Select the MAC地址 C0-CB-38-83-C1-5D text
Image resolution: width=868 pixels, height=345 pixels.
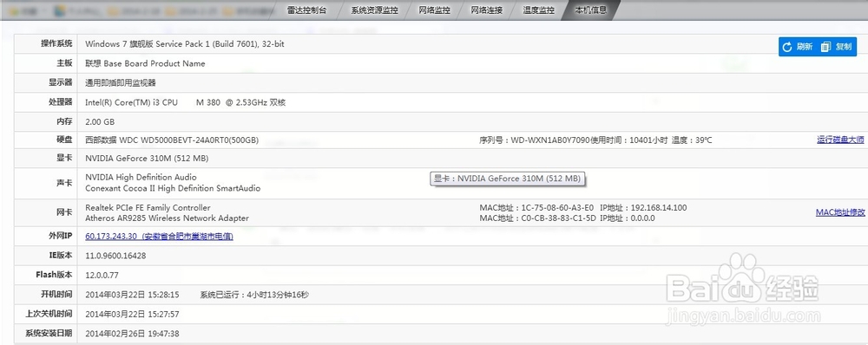tap(537, 218)
